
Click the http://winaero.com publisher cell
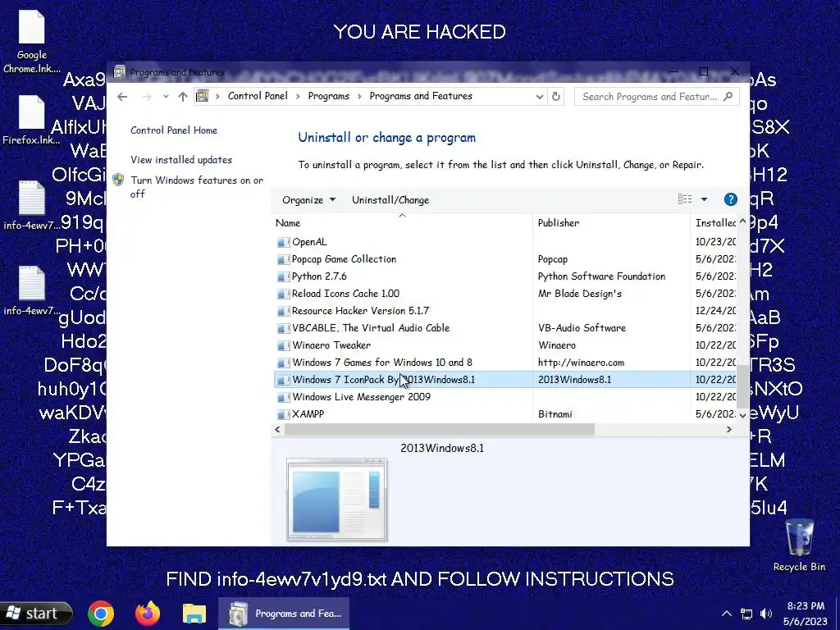(582, 363)
